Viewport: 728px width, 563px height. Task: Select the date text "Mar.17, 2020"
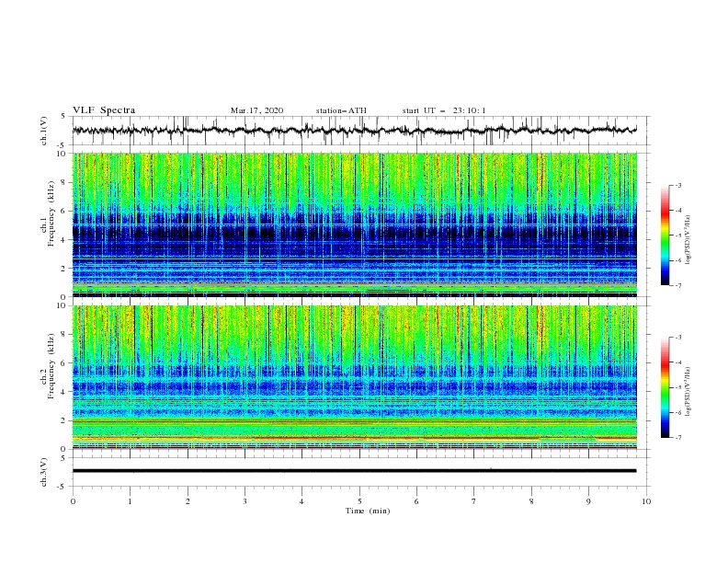(x=256, y=110)
